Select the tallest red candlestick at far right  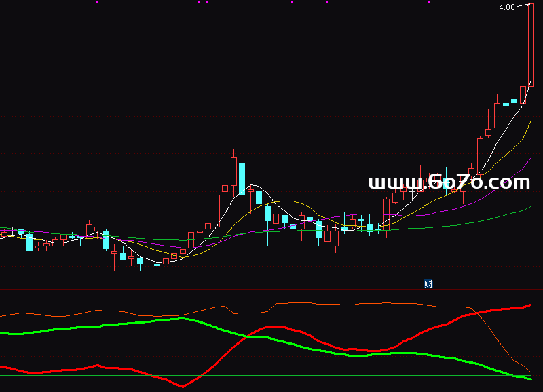(x=531, y=47)
